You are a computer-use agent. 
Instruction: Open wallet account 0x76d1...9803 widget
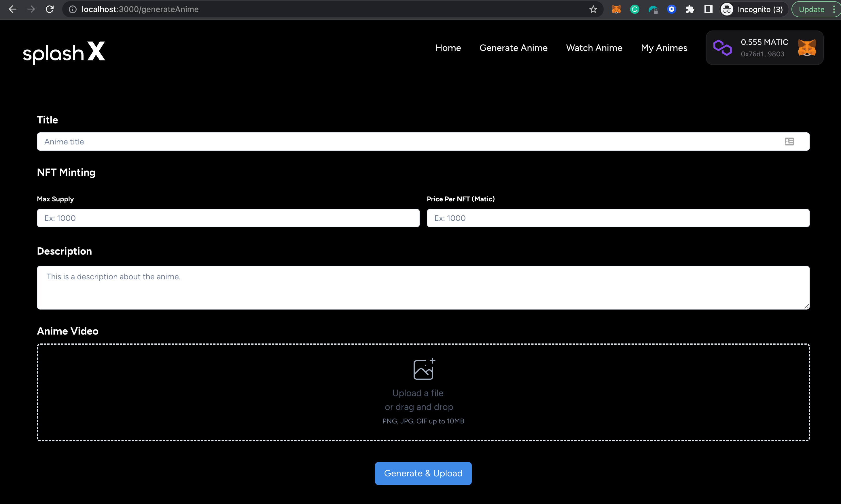(763, 54)
